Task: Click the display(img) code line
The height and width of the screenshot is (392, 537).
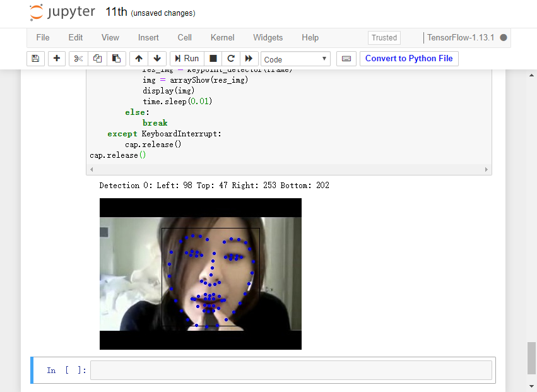Action: coord(168,91)
